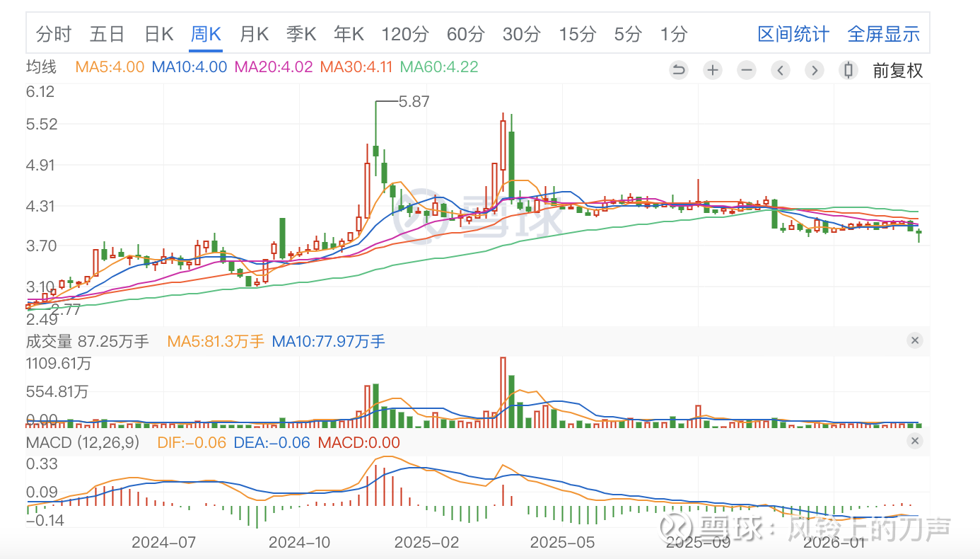Select the 日K tab
The height and width of the screenshot is (559, 980).
click(x=158, y=34)
